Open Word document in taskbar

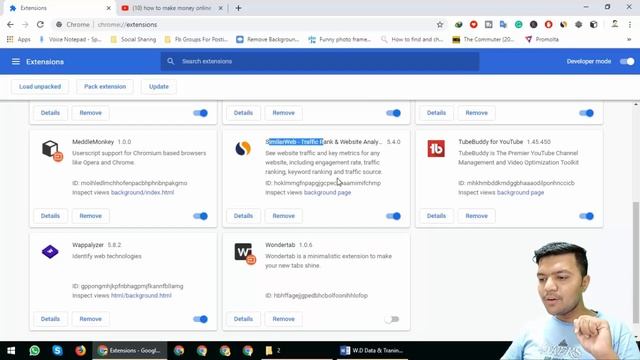pyautogui.click(x=372, y=350)
